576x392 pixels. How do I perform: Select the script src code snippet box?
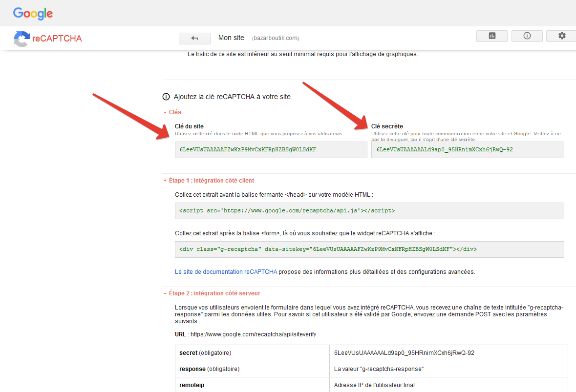[369, 211]
